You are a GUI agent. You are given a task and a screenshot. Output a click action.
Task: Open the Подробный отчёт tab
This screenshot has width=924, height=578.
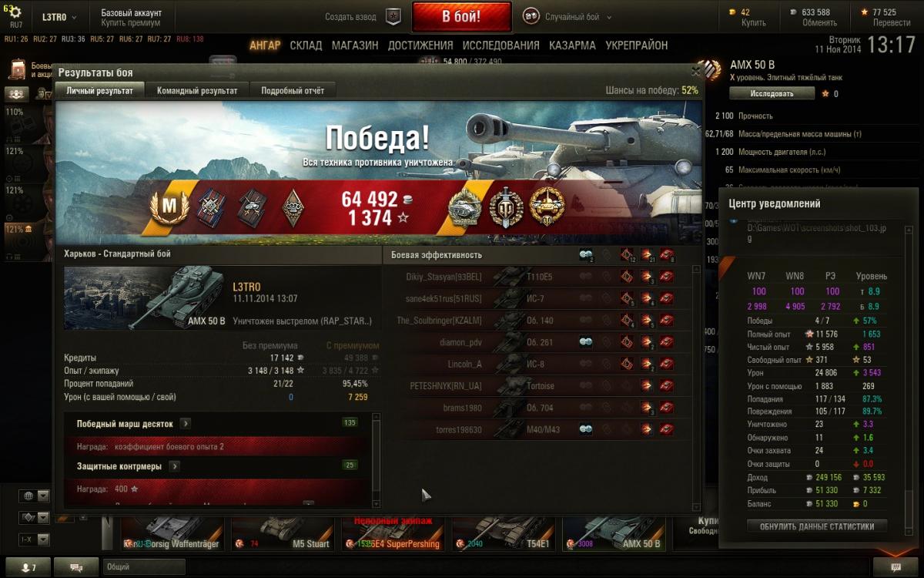(x=293, y=91)
